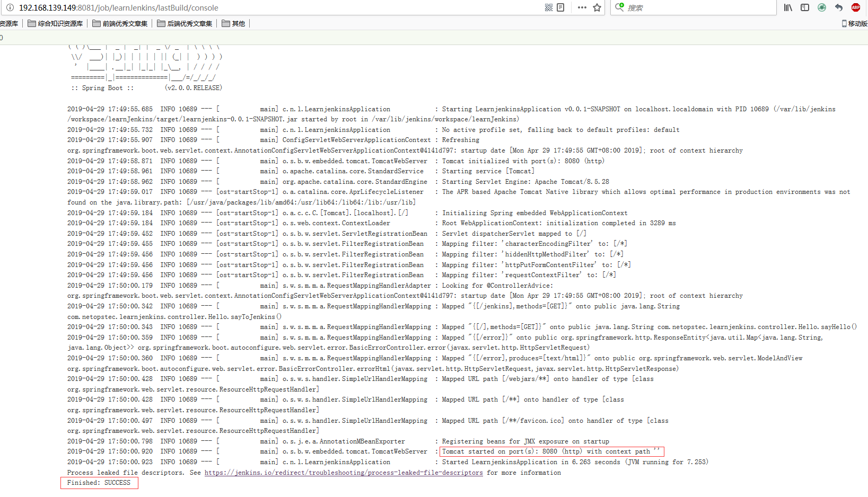The image size is (868, 497).
Task: Open the Adblock Plus ABP icon
Action: (856, 7)
